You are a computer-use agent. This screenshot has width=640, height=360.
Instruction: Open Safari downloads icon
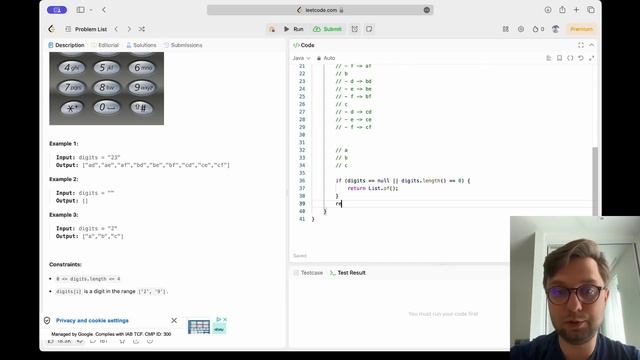click(548, 10)
